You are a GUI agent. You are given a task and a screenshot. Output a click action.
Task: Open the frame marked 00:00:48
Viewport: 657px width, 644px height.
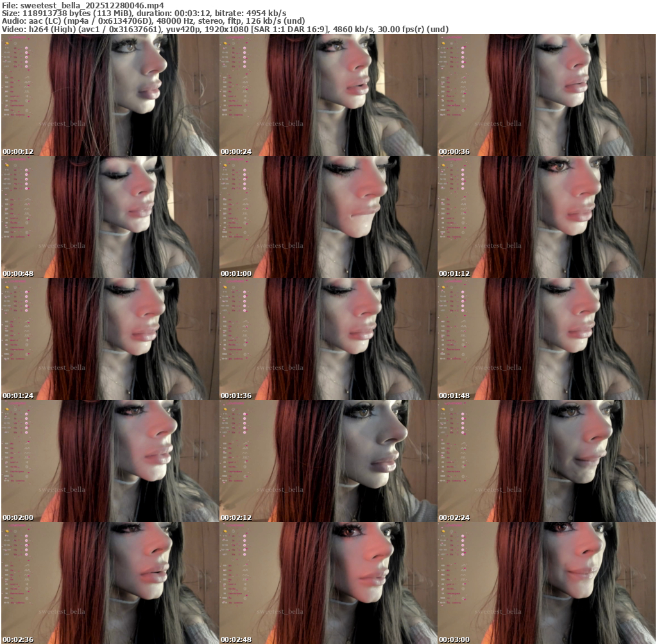(110, 217)
